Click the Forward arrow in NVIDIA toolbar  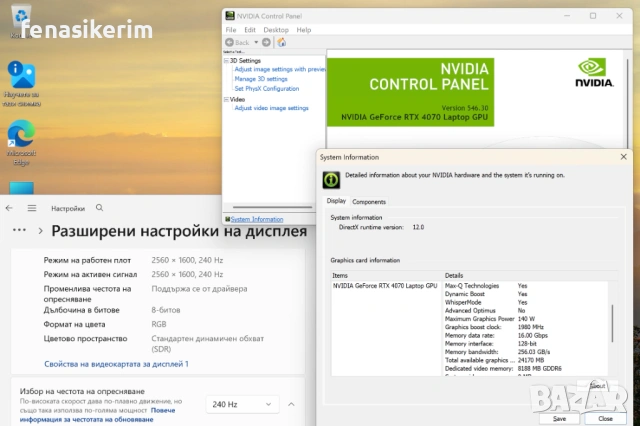[x=266, y=42]
